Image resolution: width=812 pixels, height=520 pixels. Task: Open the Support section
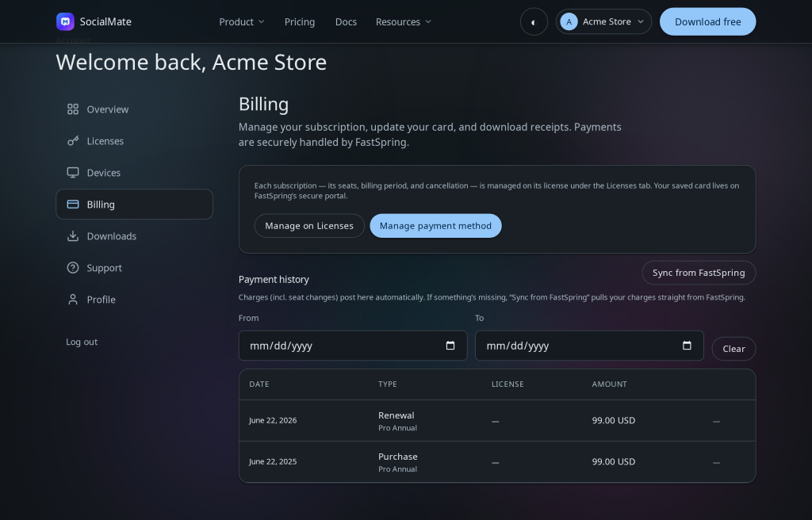135,268
